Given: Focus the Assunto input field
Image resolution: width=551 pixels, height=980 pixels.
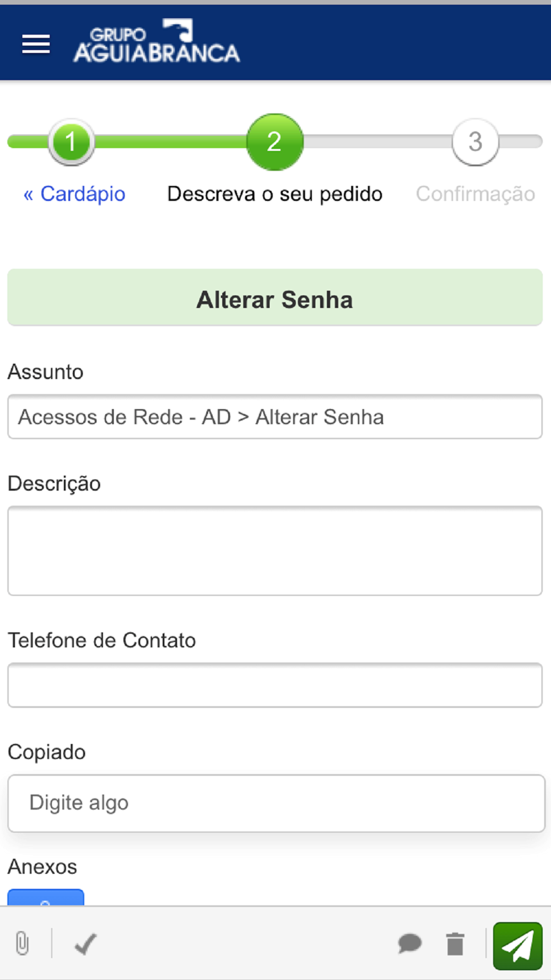Looking at the screenshot, I should click(x=275, y=417).
